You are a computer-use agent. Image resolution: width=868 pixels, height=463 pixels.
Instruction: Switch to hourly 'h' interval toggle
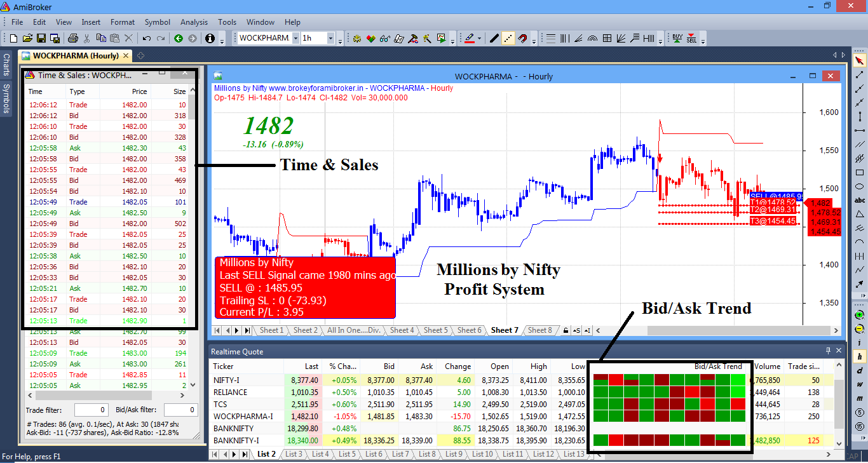(x=860, y=357)
